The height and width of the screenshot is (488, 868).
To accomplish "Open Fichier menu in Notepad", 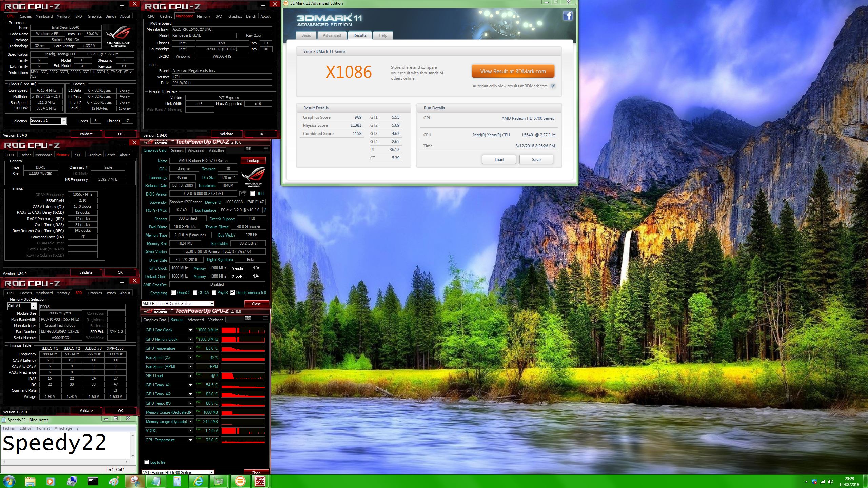I will click(x=9, y=428).
